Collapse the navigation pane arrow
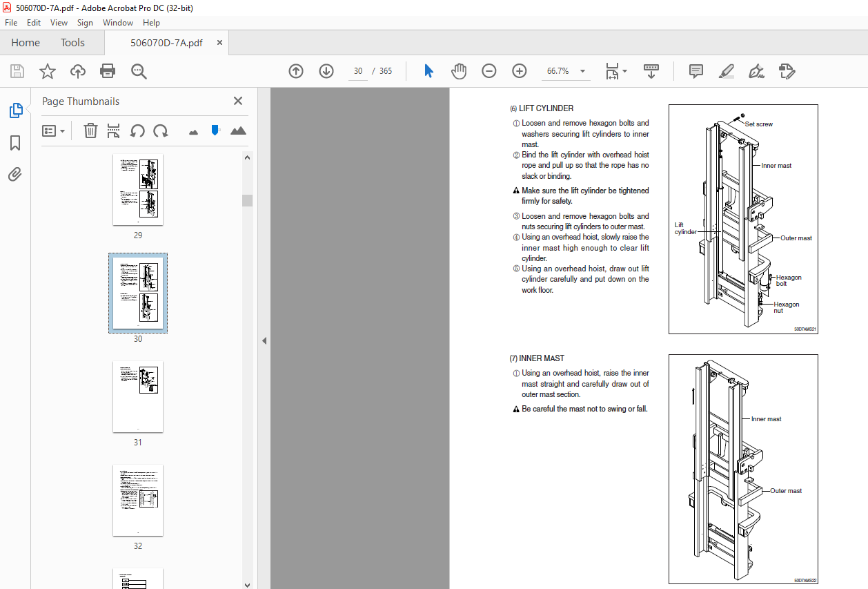The height and width of the screenshot is (589, 868). click(x=264, y=340)
